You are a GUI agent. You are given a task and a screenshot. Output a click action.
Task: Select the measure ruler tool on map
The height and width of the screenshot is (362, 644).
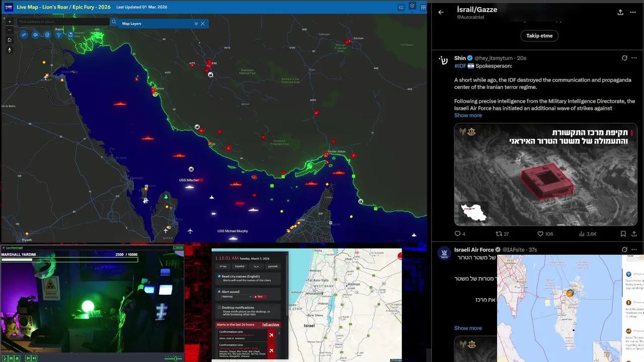pos(24,35)
